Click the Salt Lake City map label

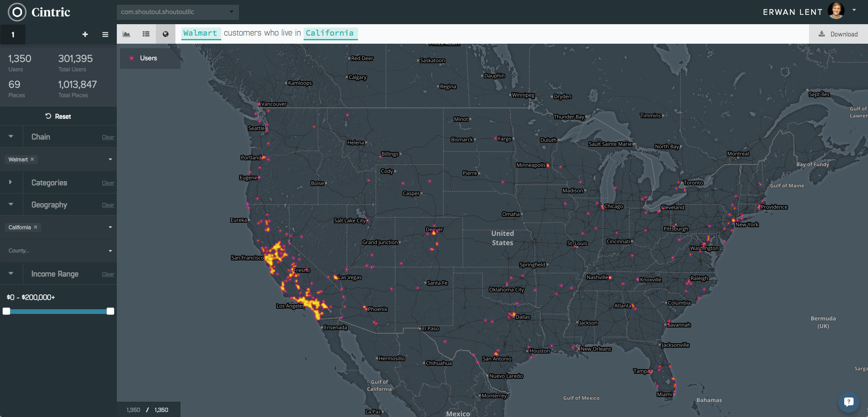point(349,221)
